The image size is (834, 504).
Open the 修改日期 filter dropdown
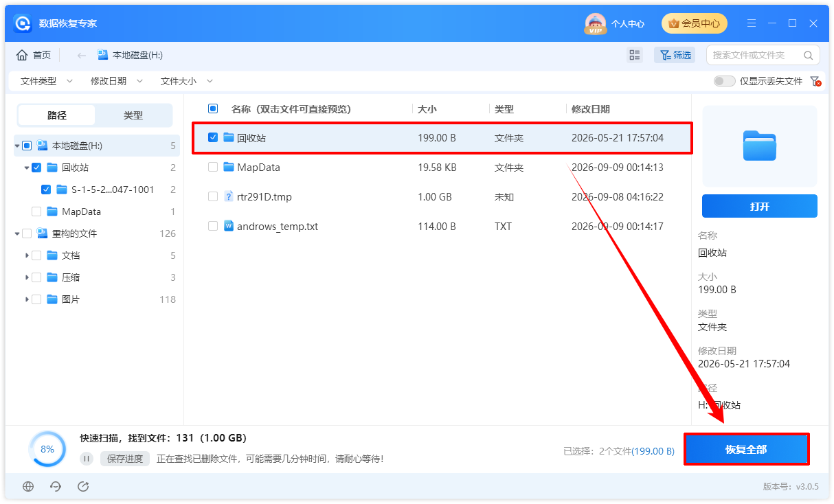(117, 81)
